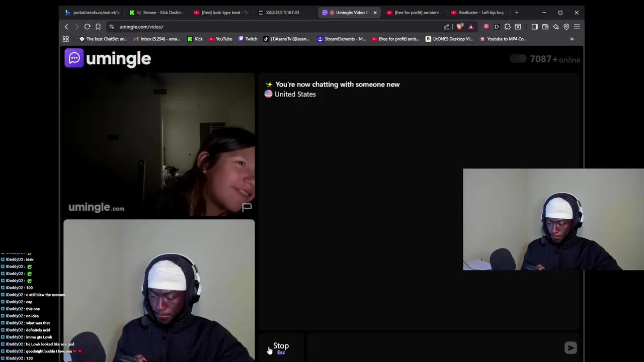This screenshot has height=362, width=644.
Task: Open the AsanoTv TikTok bookmark
Action: click(286, 39)
